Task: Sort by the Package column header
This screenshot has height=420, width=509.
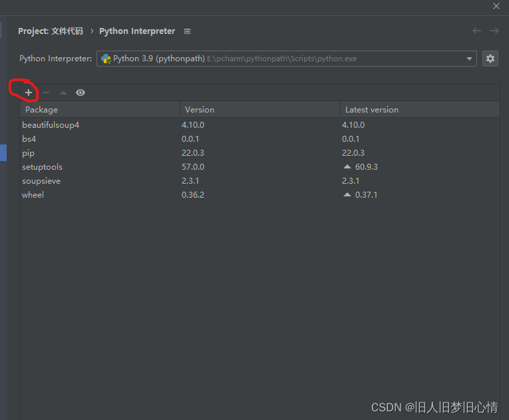Action: (100, 109)
